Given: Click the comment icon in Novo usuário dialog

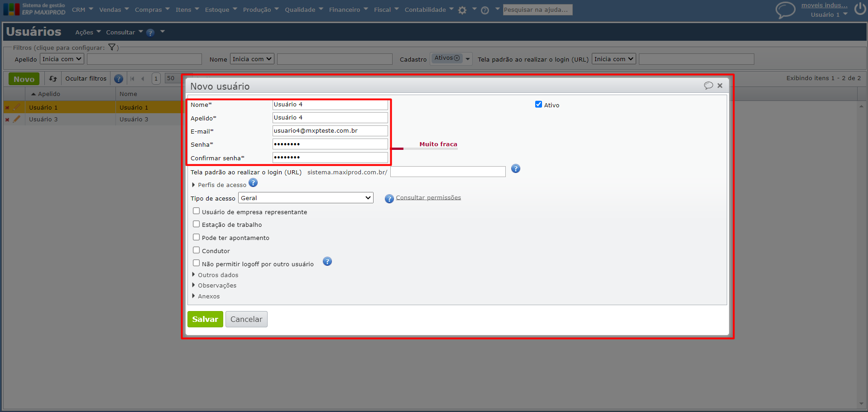Looking at the screenshot, I should click(x=708, y=86).
